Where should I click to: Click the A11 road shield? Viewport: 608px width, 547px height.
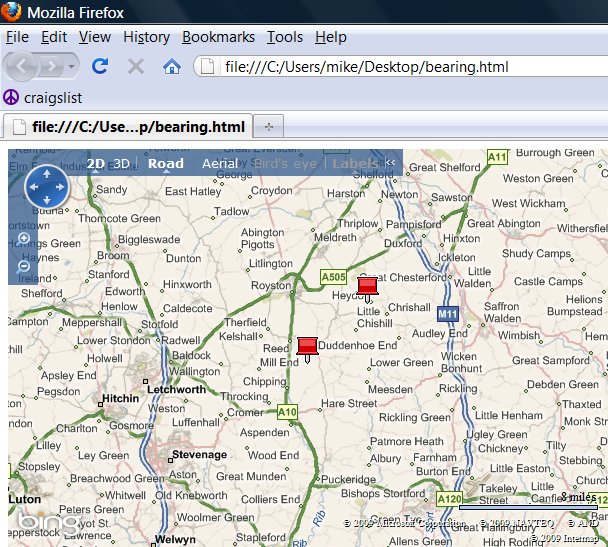(x=497, y=157)
